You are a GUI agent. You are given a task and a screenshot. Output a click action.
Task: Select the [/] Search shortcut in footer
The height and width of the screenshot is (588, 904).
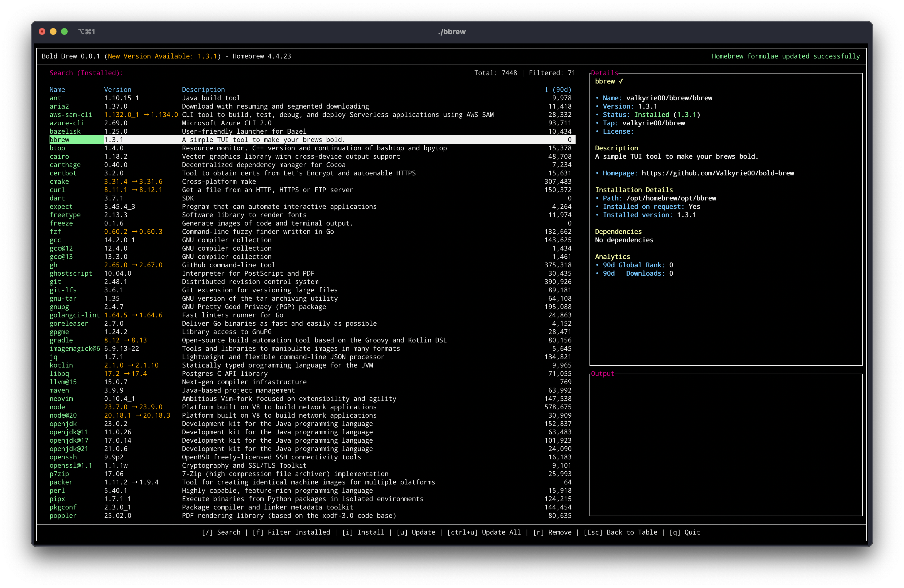[221, 532]
